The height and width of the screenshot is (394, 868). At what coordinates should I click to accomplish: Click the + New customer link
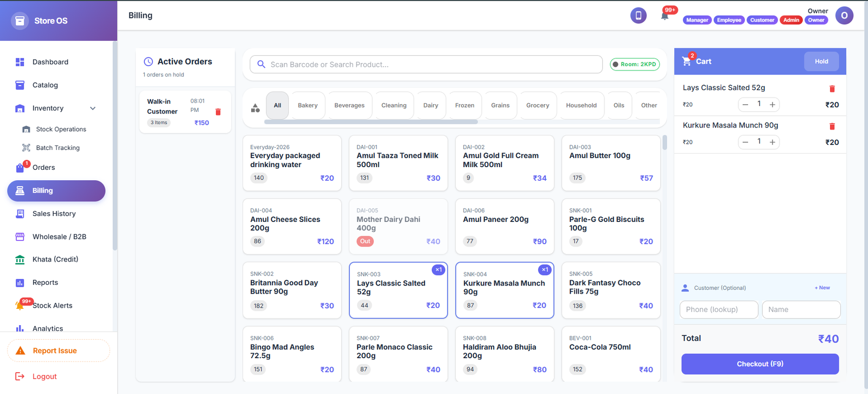822,288
